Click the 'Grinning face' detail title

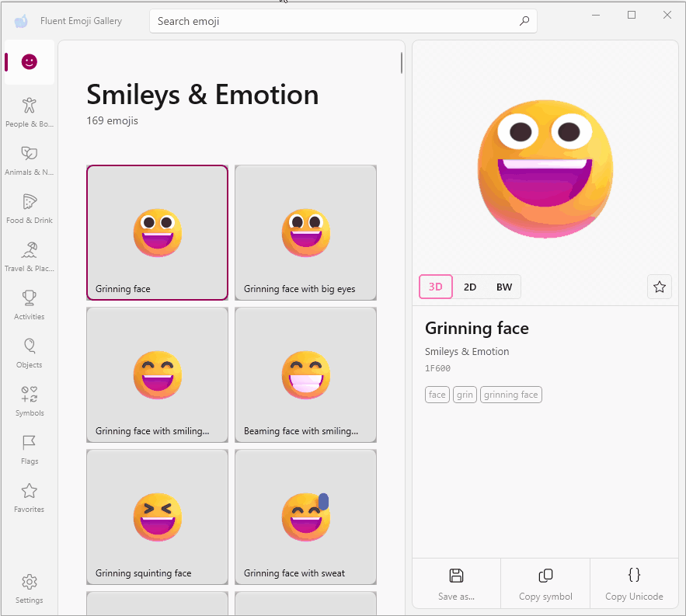(x=477, y=328)
